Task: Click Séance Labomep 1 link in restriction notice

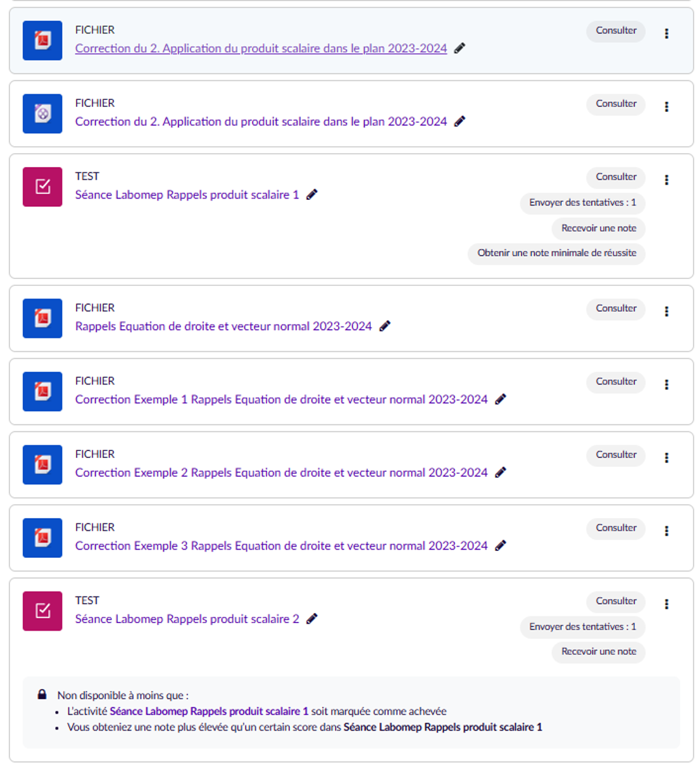Action: click(x=209, y=711)
